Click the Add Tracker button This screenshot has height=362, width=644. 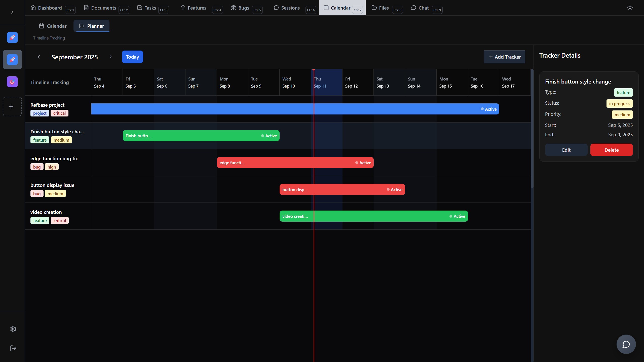tap(504, 57)
